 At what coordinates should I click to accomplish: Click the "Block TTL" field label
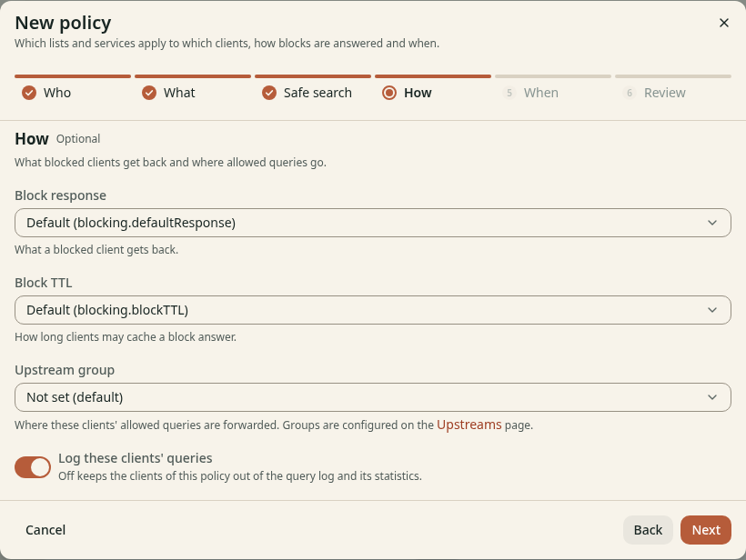point(44,283)
